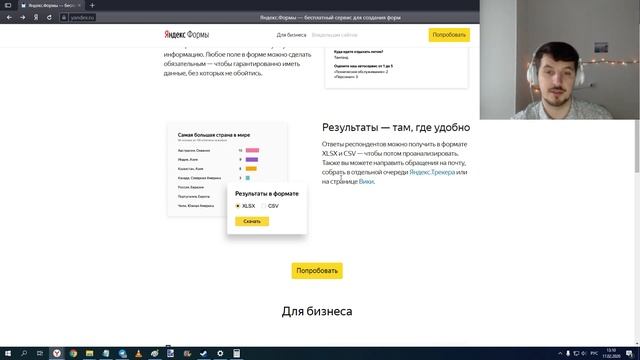Open the tab panel icon in the top-left corner
The height and width of the screenshot is (360, 640).
coord(8,5)
